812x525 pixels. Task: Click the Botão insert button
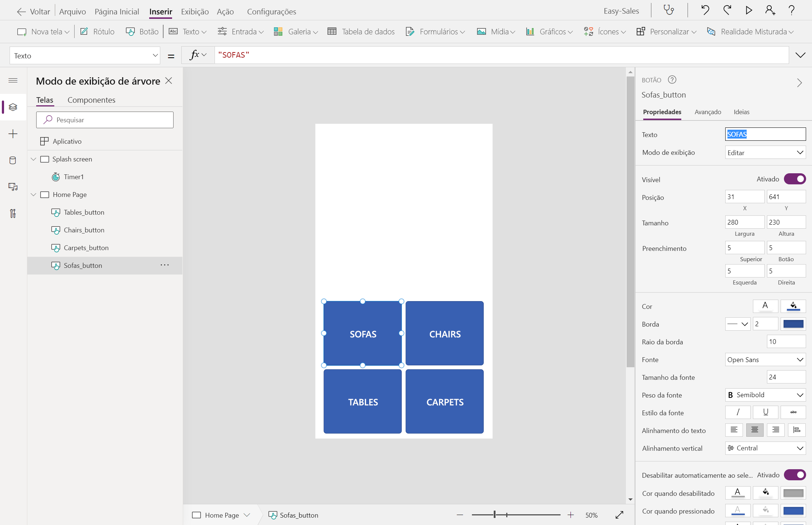click(x=142, y=32)
